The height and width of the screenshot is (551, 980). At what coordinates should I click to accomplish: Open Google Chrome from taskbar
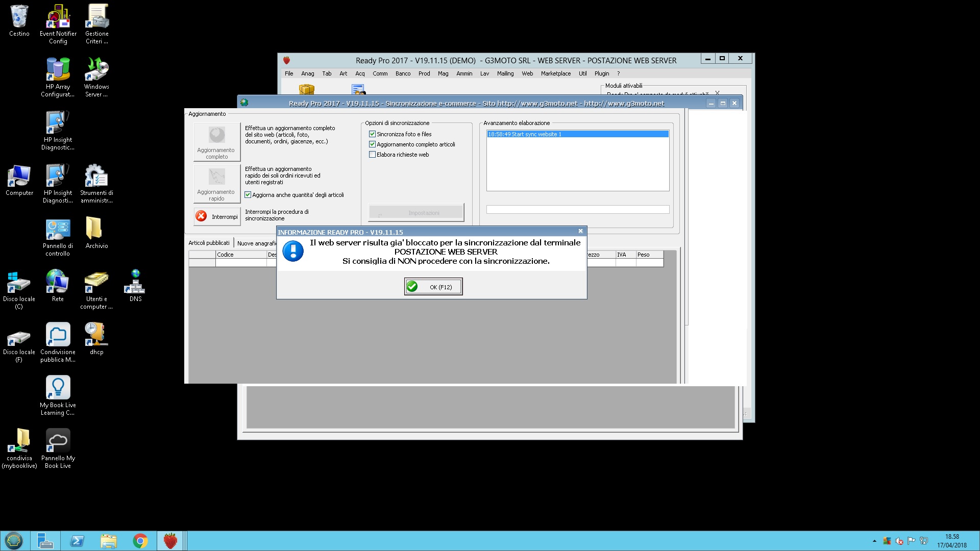click(x=140, y=541)
